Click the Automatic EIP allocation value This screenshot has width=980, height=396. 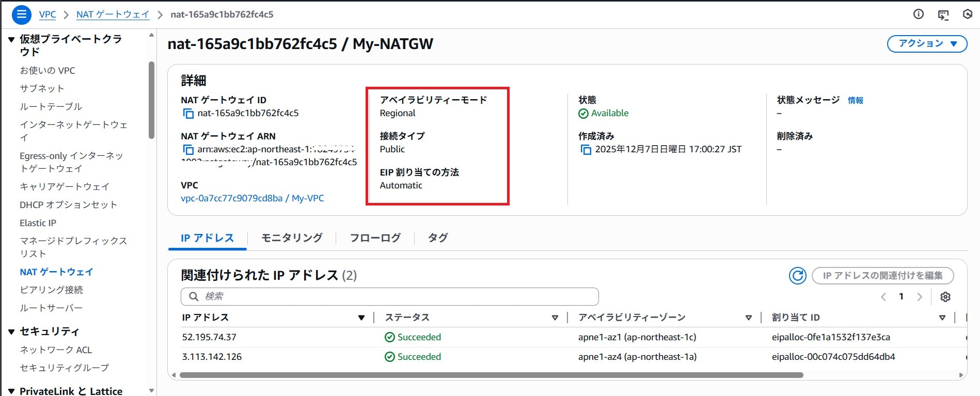click(401, 185)
